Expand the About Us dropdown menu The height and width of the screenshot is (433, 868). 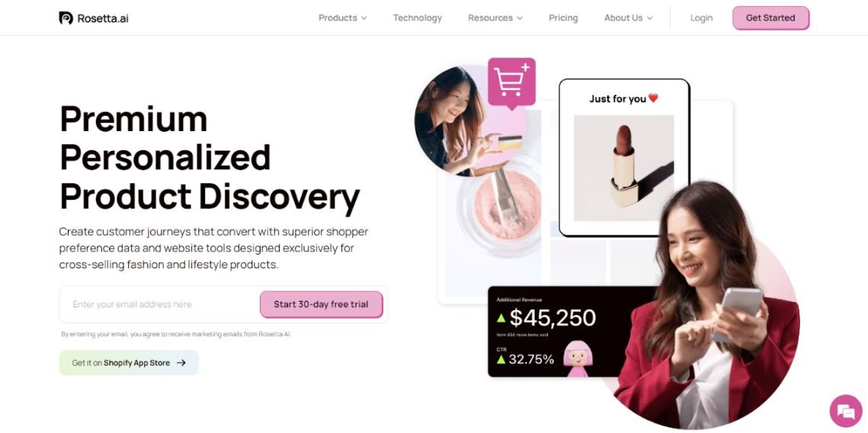pos(628,18)
